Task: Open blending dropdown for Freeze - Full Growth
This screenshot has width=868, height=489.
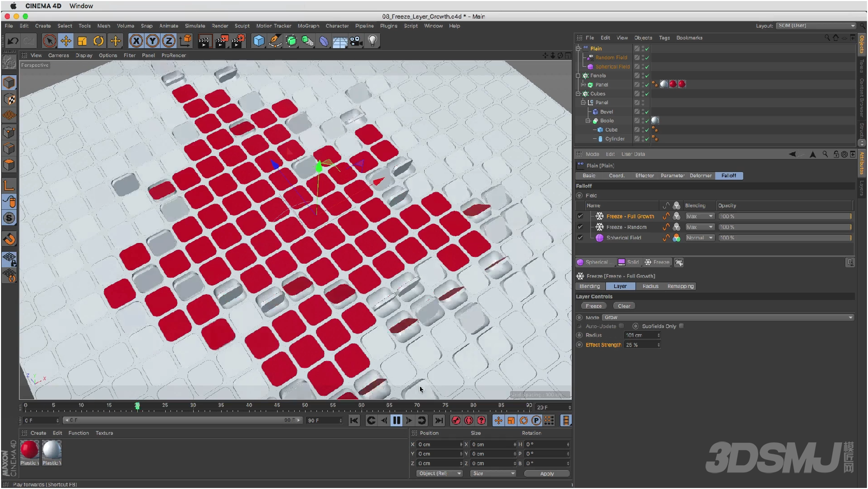Action: pyautogui.click(x=700, y=217)
